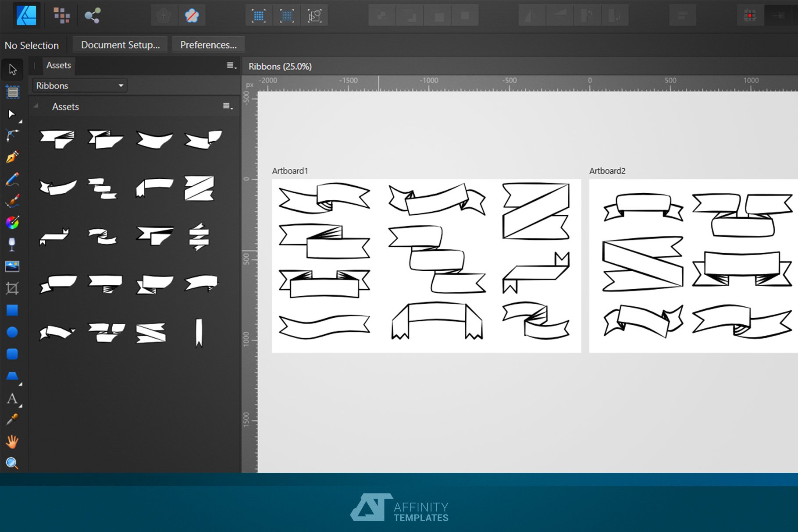The width and height of the screenshot is (798, 532).
Task: Toggle the force pixel alignment option
Action: (x=286, y=15)
